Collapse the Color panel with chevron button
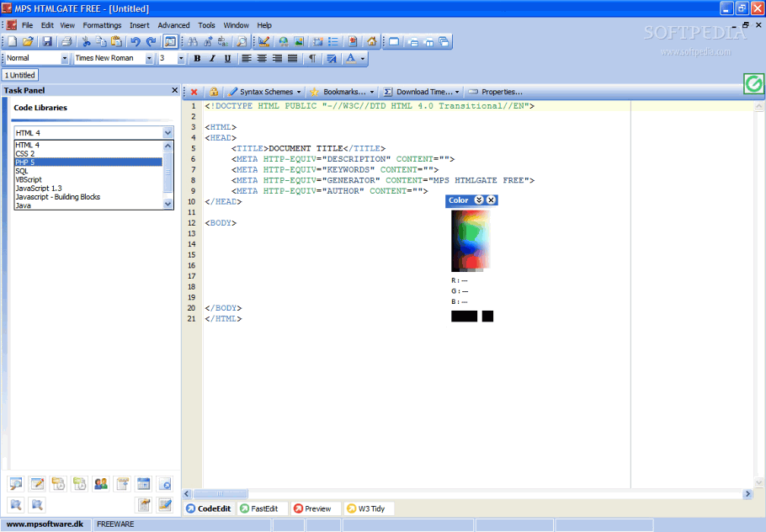This screenshot has height=532, width=766. [x=479, y=199]
